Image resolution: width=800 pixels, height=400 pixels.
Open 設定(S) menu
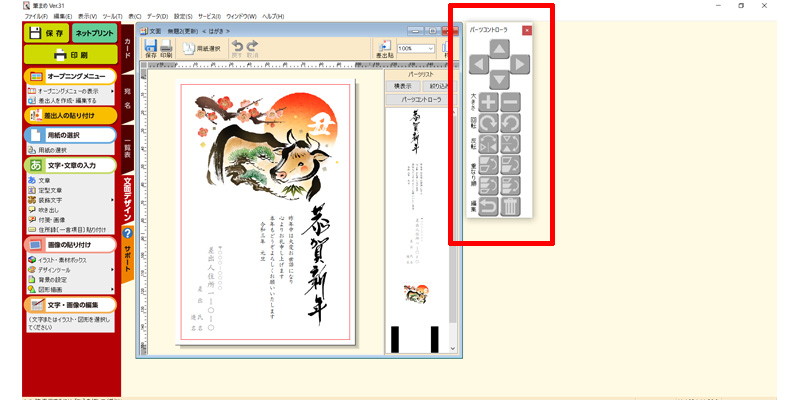[x=183, y=16]
